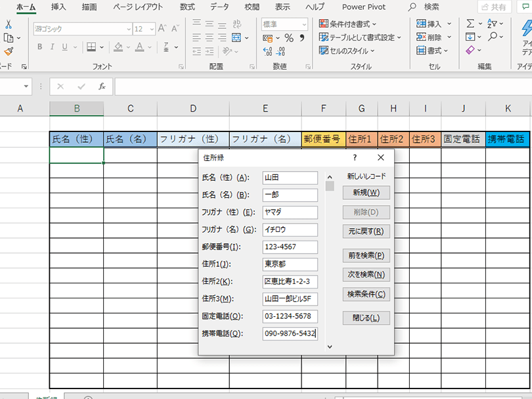The width and height of the screenshot is (532, 399).
Task: Click Merge and Center icon
Action: 236,37
